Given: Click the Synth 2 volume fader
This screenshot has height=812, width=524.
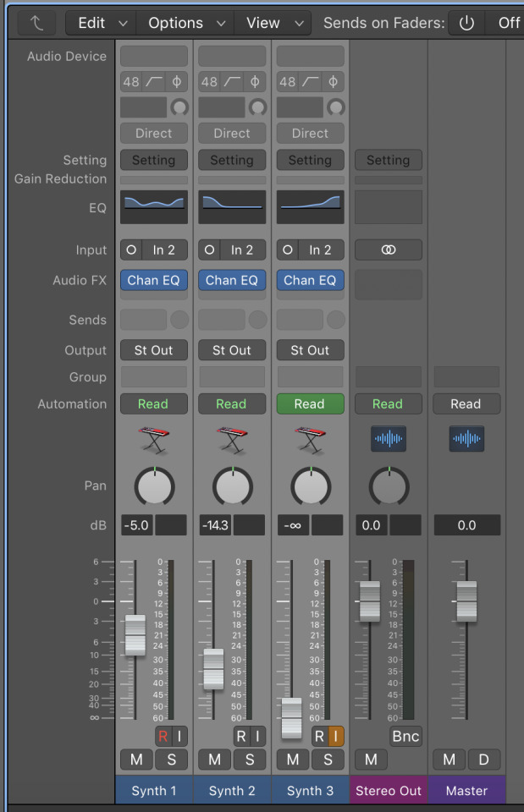Looking at the screenshot, I should click(x=213, y=668).
